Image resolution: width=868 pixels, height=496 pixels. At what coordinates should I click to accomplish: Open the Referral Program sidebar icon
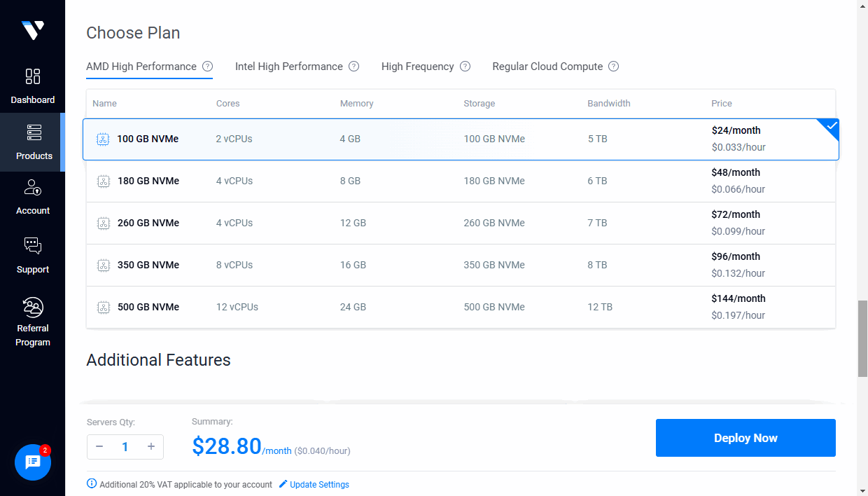click(x=32, y=312)
